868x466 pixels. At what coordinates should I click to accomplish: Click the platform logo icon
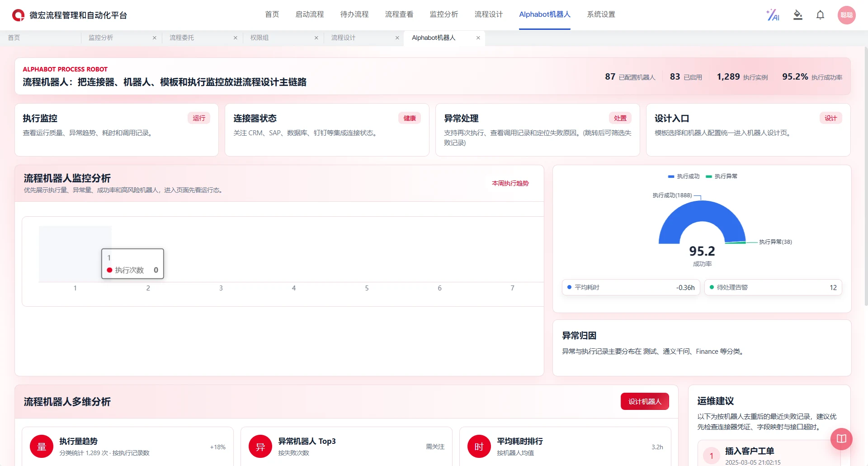point(18,15)
